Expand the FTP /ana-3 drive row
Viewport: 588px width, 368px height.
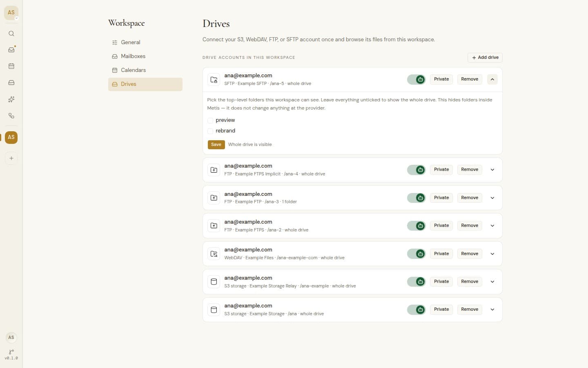492,198
